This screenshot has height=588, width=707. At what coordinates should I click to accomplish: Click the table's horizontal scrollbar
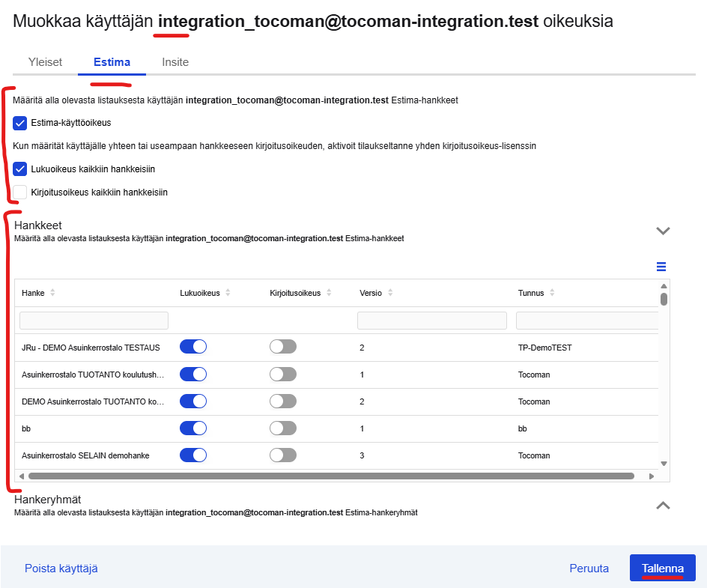click(x=331, y=476)
